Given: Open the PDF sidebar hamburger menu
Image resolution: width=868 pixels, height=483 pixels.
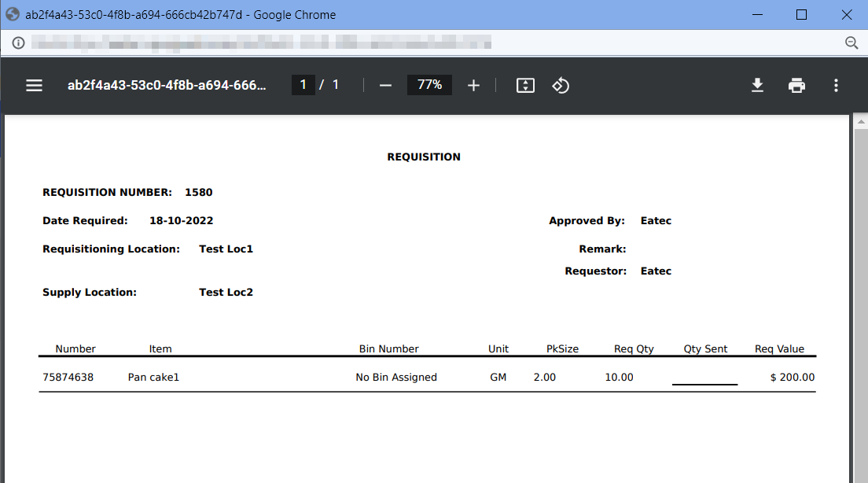Looking at the screenshot, I should point(34,85).
